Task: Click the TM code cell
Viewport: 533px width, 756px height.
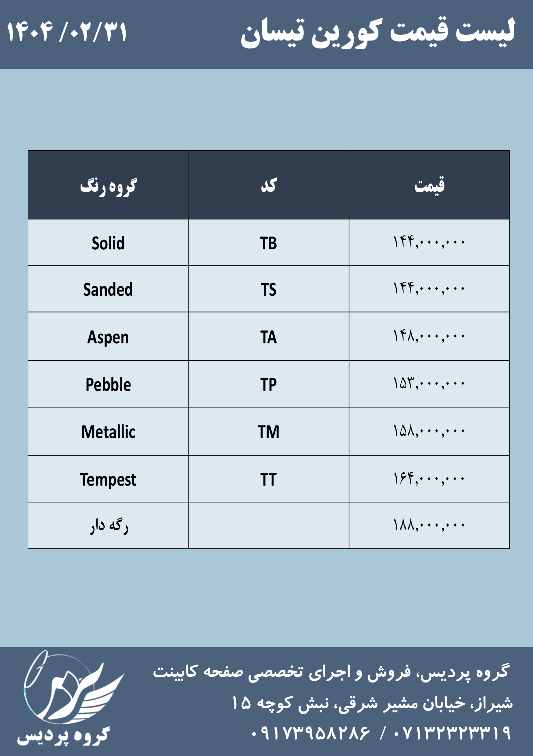Action: coord(268,432)
